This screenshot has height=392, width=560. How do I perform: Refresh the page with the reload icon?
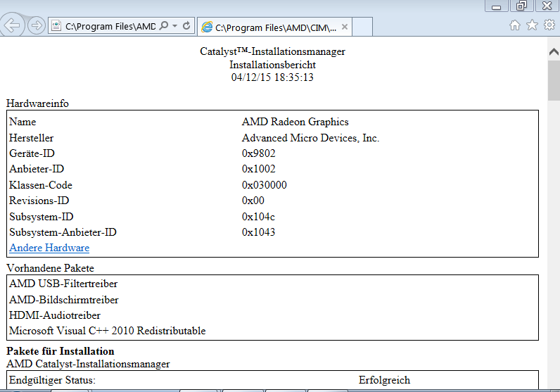click(186, 26)
